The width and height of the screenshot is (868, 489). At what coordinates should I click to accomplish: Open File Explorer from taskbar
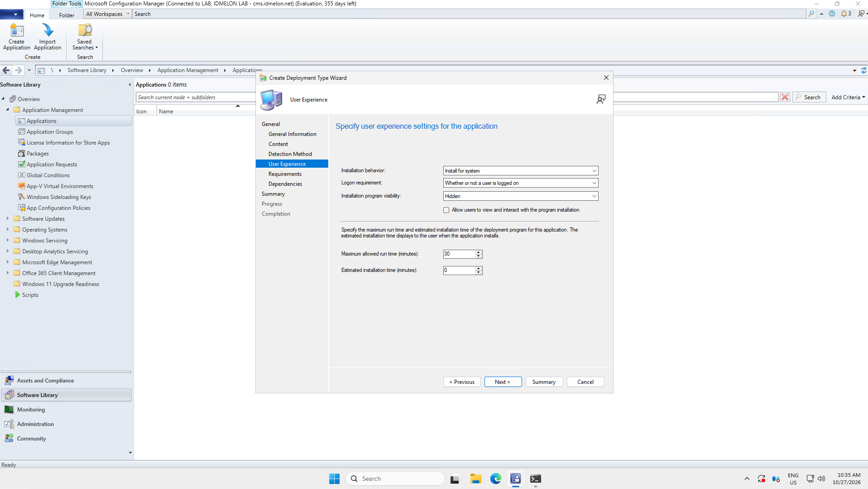475,479
